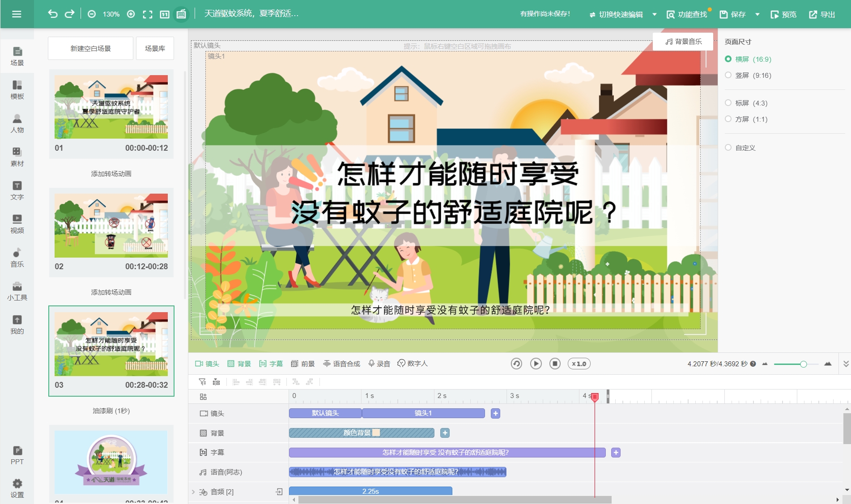This screenshot has width=851, height=504.
Task: Select portrait 9:16 page size
Action: [x=748, y=75]
